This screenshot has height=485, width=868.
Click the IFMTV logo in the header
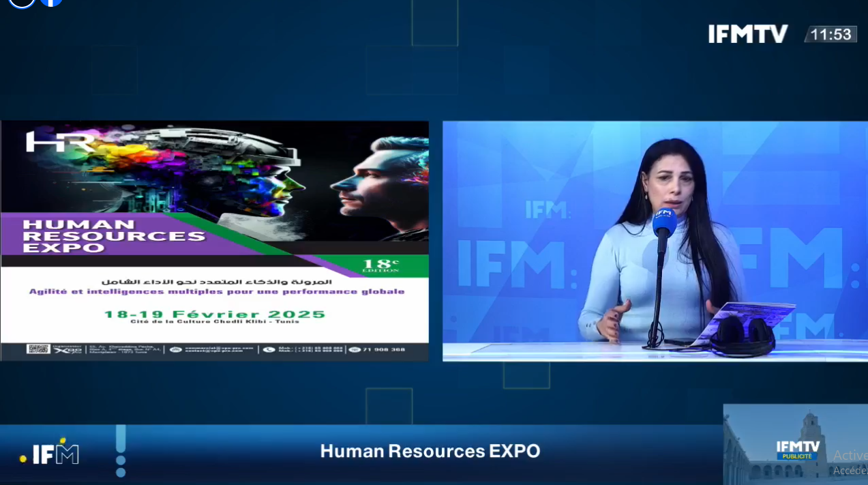click(x=748, y=34)
